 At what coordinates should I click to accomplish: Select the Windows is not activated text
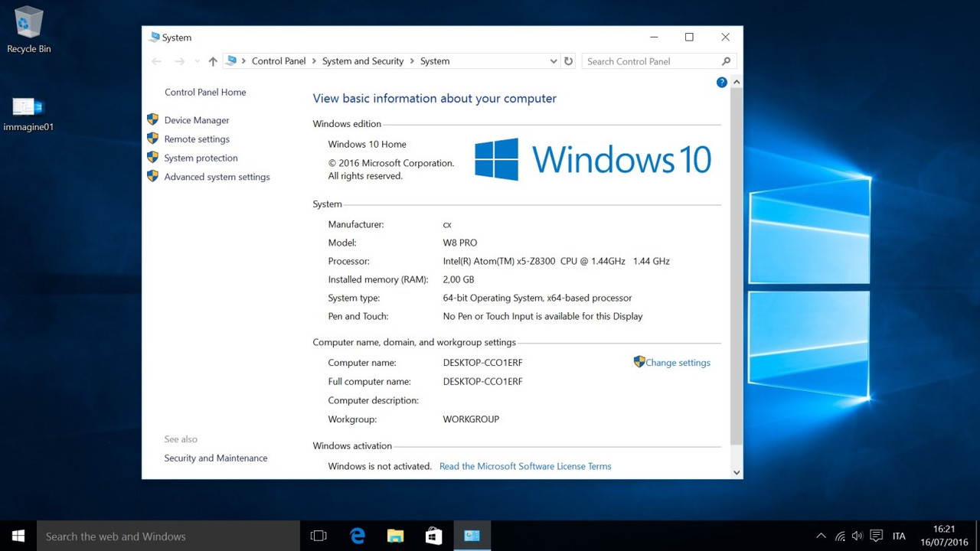click(x=380, y=466)
